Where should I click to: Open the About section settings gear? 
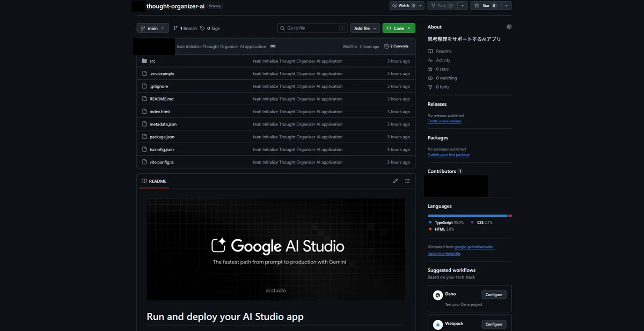pyautogui.click(x=509, y=27)
